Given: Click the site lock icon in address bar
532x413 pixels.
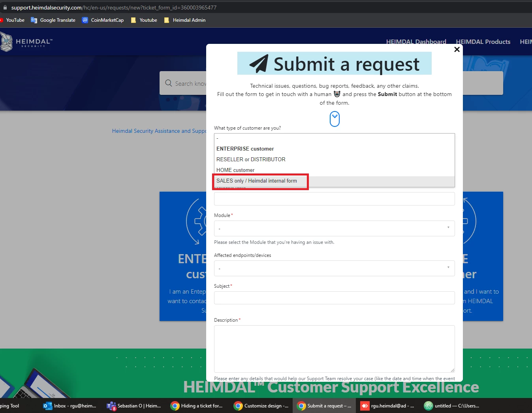Looking at the screenshot, I should tap(5, 8).
